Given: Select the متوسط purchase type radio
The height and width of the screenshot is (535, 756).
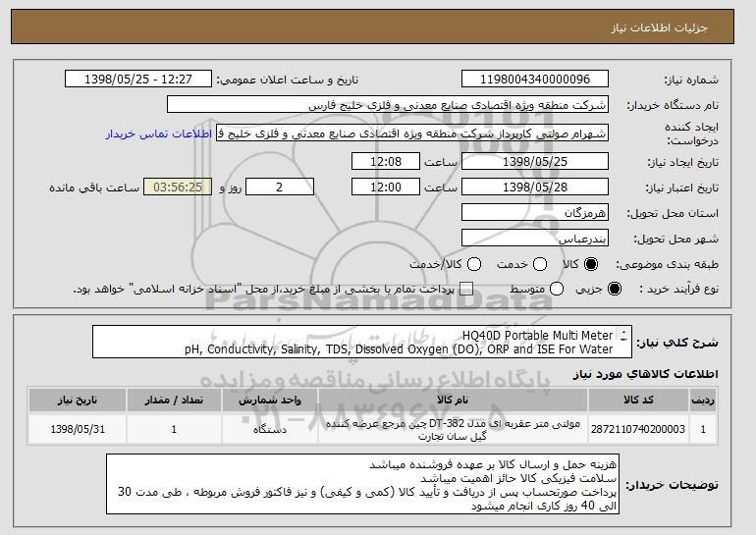Looking at the screenshot, I should tap(557, 290).
